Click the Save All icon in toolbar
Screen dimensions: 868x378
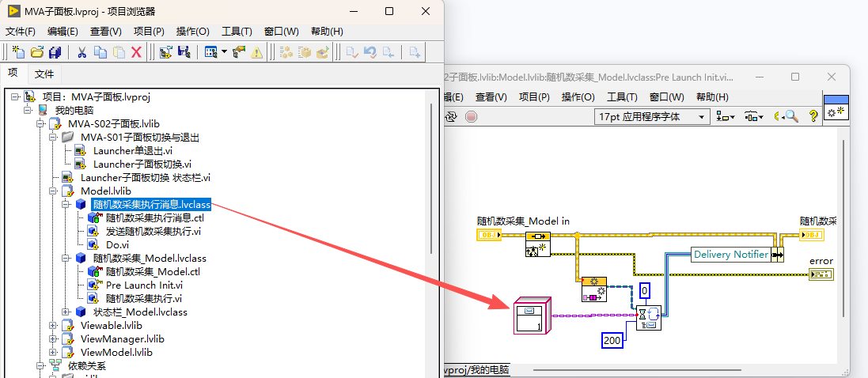[x=55, y=52]
